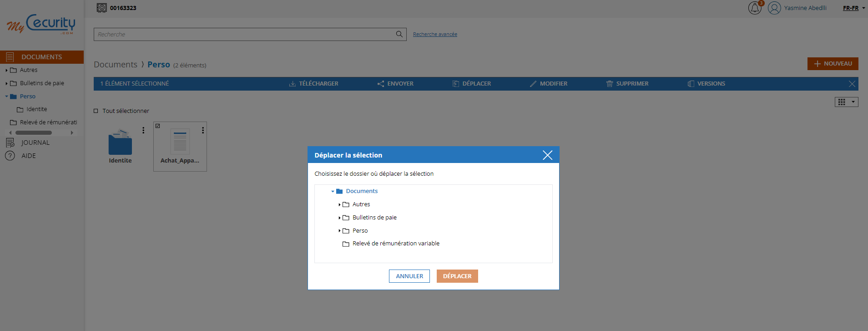Click the Annuler button
868x331 pixels.
(x=409, y=276)
